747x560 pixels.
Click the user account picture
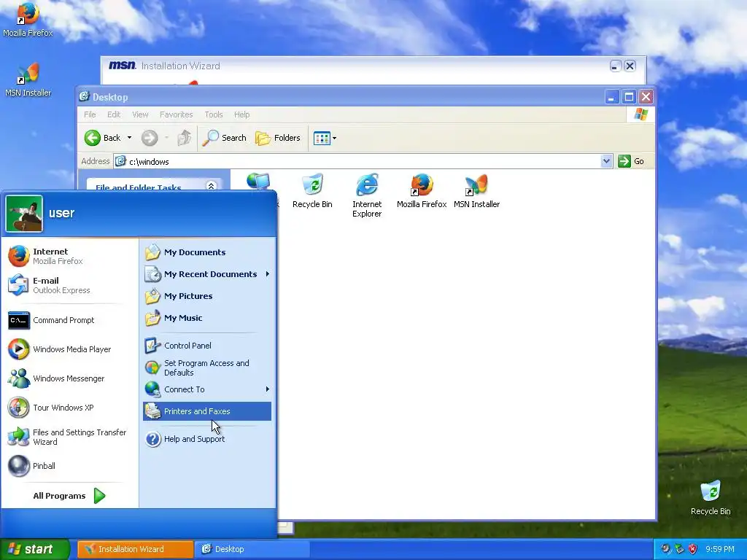pyautogui.click(x=24, y=214)
